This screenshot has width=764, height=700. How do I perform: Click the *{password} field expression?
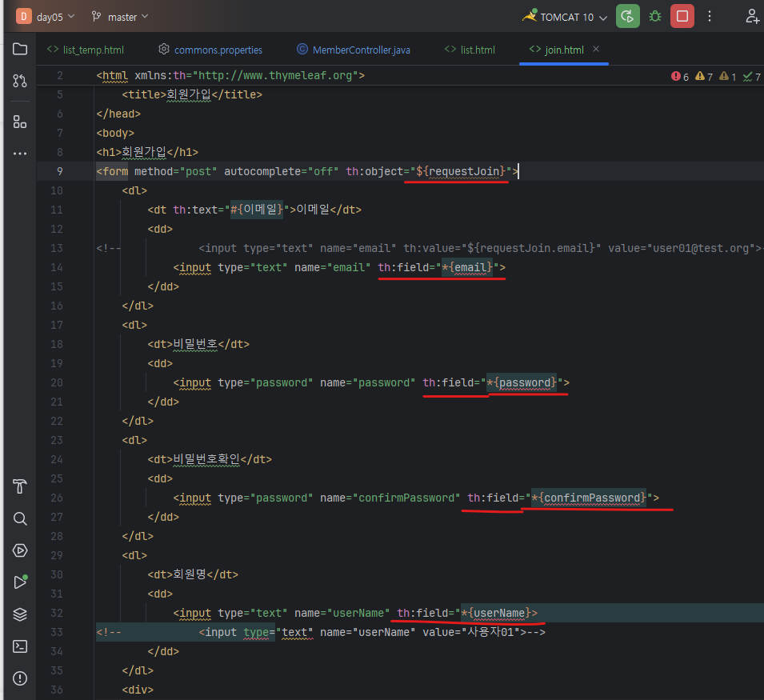tap(522, 383)
